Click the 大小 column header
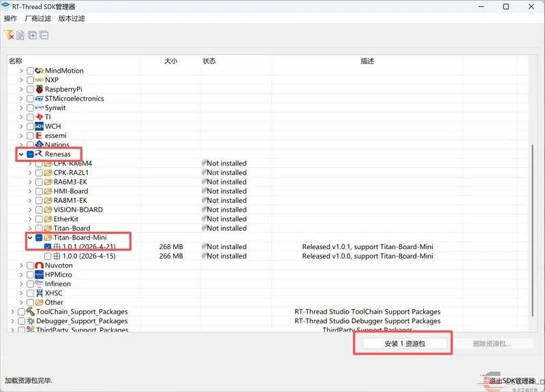The width and height of the screenshot is (545, 392). coord(171,61)
